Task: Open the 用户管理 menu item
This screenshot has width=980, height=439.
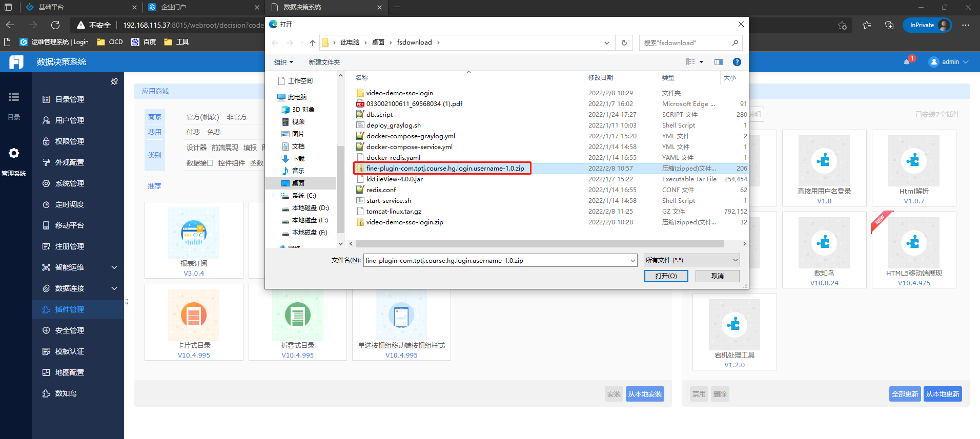Action: 78,120
